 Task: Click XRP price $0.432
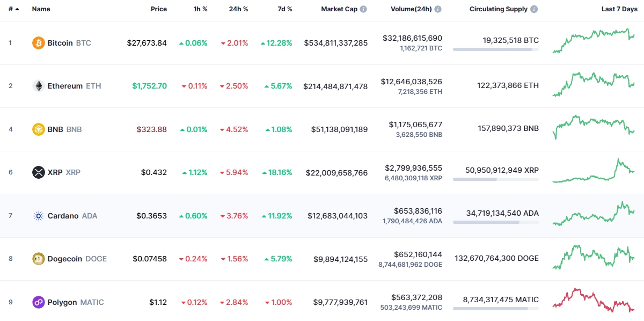tap(154, 172)
